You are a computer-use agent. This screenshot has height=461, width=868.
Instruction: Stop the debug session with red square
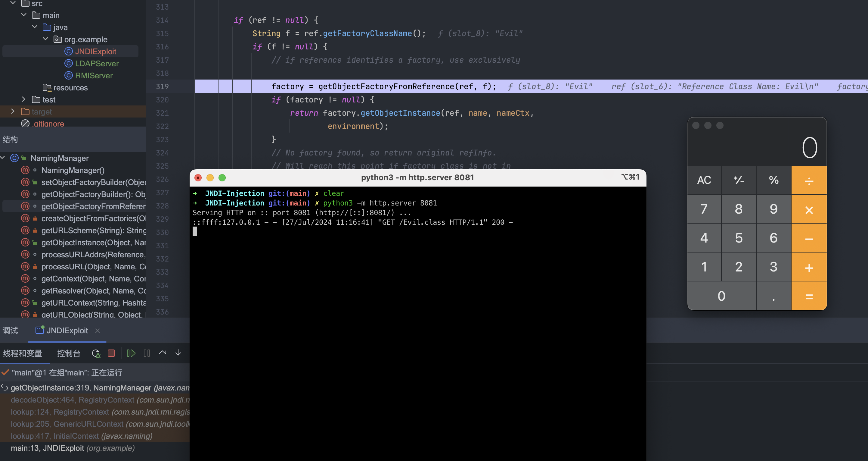[111, 353]
